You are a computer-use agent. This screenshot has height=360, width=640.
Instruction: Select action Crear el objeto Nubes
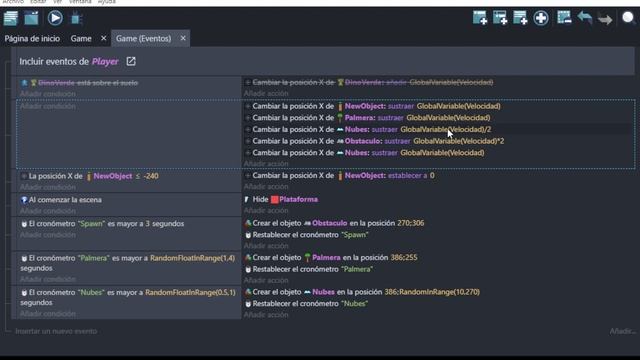click(362, 292)
